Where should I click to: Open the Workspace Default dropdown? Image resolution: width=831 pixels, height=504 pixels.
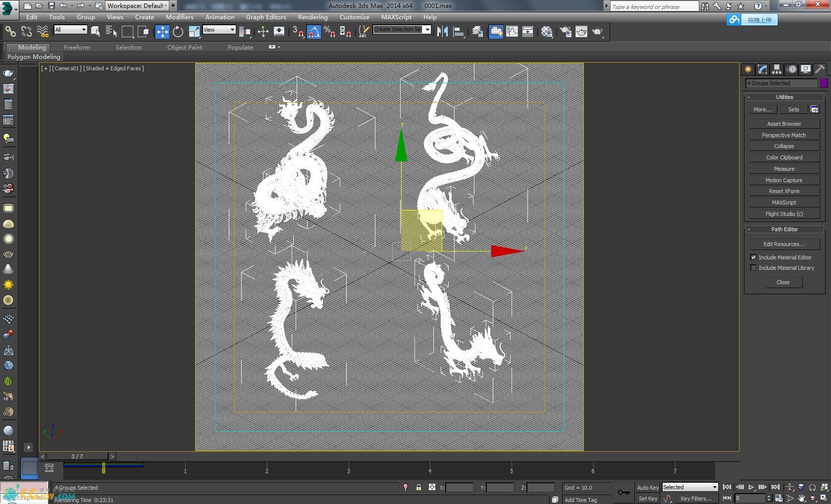[x=137, y=5]
